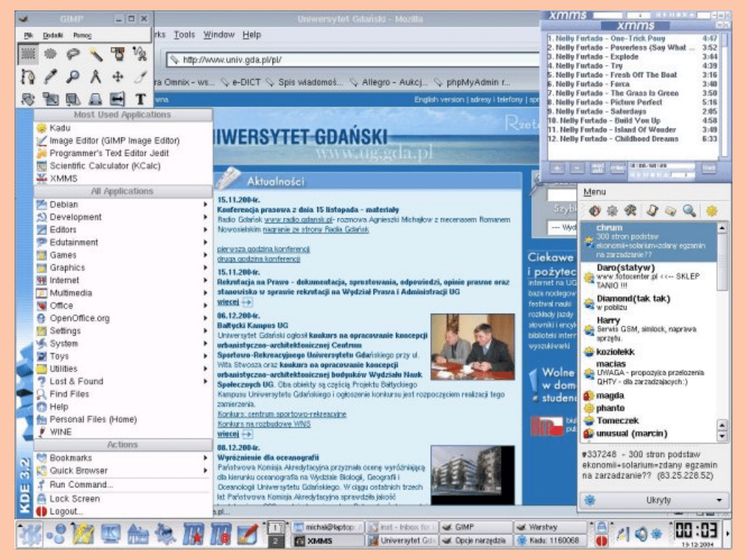Click the Allegro bookmark in Mozilla
Screen dimensions: 747x560
pyautogui.click(x=389, y=82)
